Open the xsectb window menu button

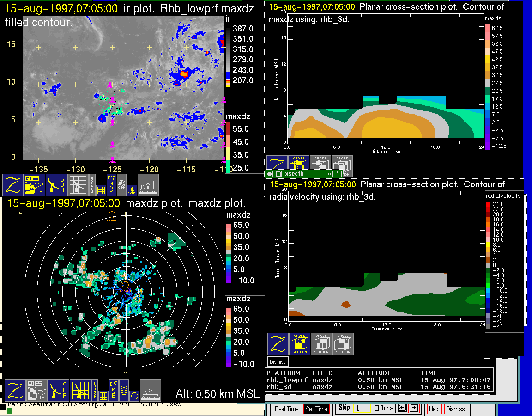(269, 174)
